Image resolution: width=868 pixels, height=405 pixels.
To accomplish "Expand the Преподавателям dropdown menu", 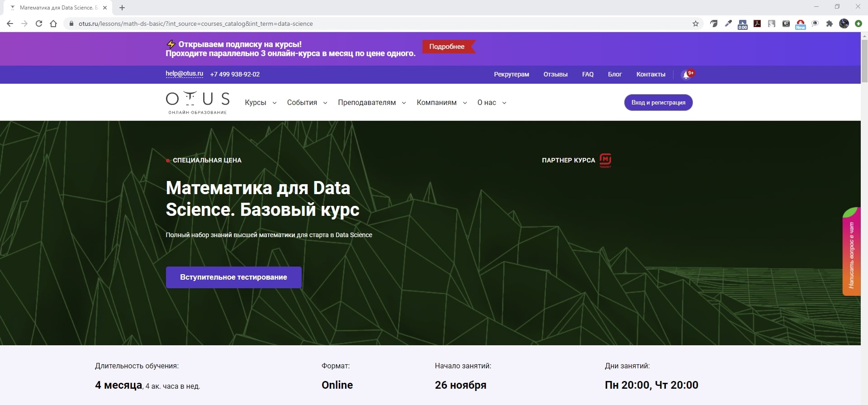I will tap(372, 103).
